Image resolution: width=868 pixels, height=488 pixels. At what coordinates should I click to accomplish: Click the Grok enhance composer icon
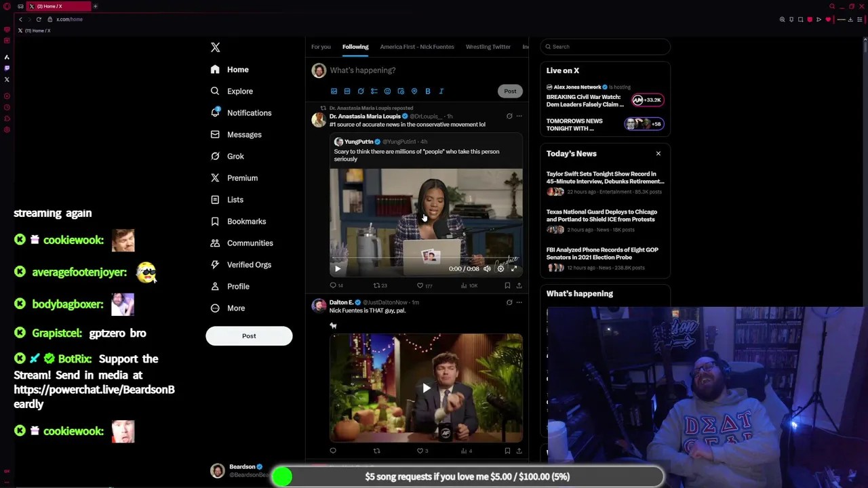tap(361, 91)
